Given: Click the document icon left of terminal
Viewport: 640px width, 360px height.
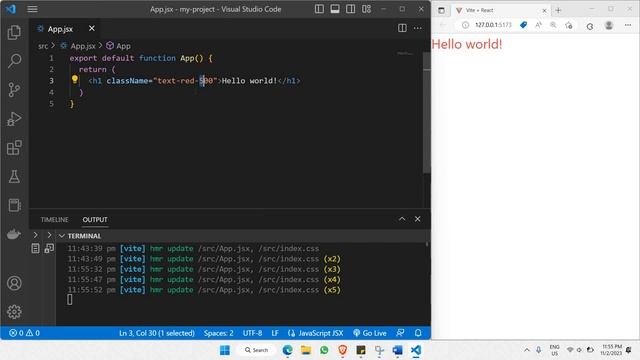Looking at the screenshot, I should tap(36, 248).
